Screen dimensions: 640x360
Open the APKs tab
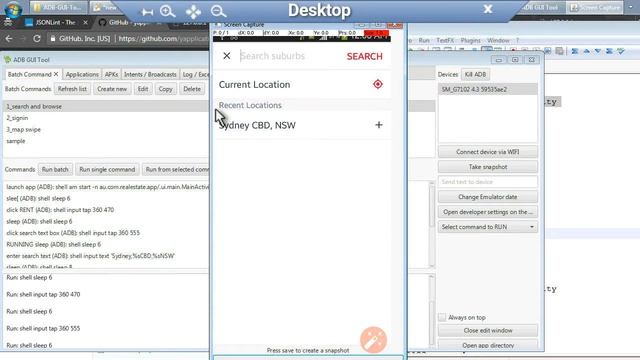tap(111, 74)
